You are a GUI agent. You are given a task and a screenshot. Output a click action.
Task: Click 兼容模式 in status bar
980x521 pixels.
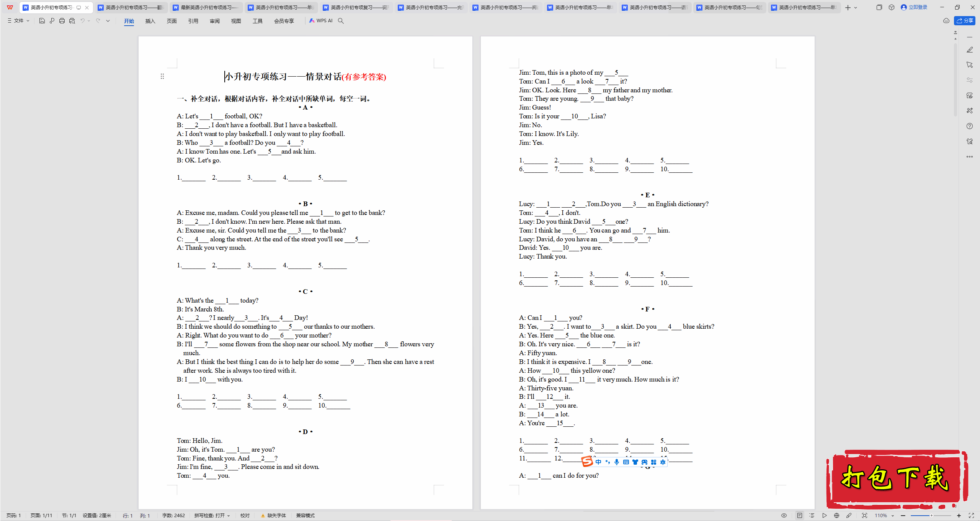(x=305, y=516)
